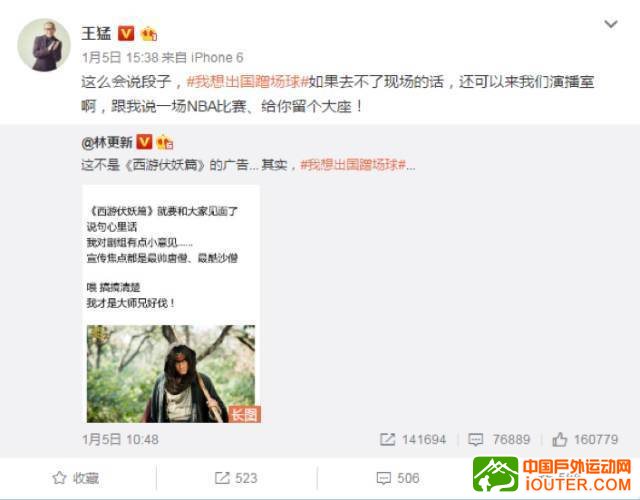The width and height of the screenshot is (640, 500).
Task: Click the verified badge next to 林更新
Action: pos(144,142)
